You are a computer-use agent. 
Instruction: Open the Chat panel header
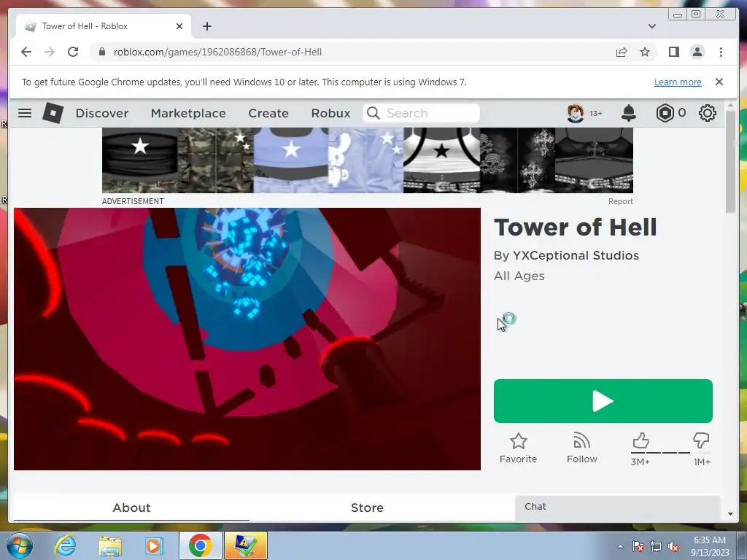point(617,507)
